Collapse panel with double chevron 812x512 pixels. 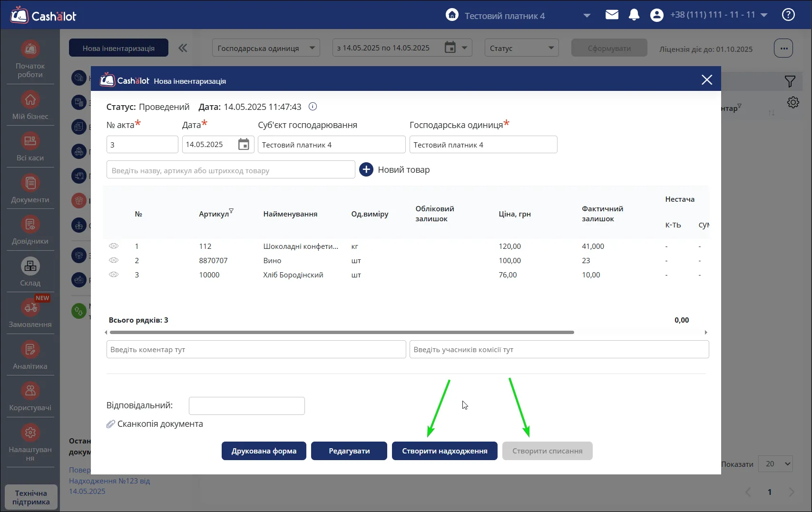click(183, 48)
